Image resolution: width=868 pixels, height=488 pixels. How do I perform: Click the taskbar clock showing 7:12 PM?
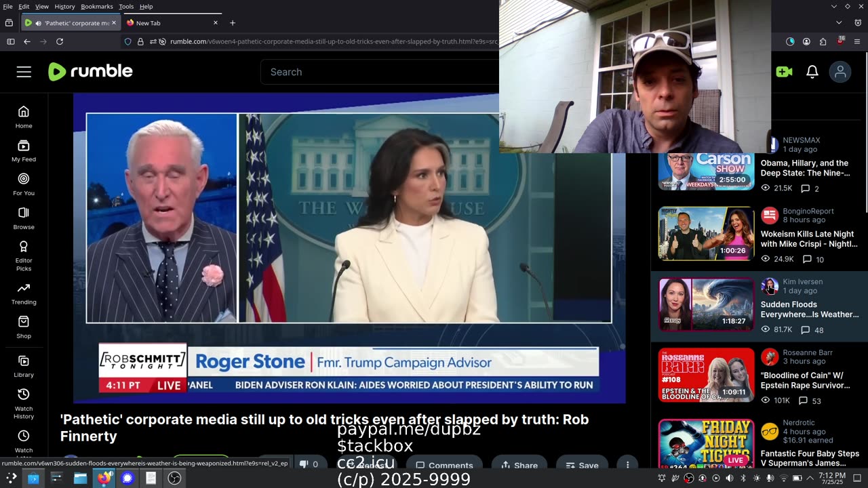832,479
